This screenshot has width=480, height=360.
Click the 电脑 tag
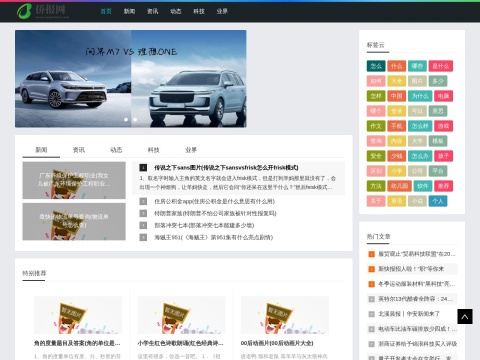pos(443,96)
